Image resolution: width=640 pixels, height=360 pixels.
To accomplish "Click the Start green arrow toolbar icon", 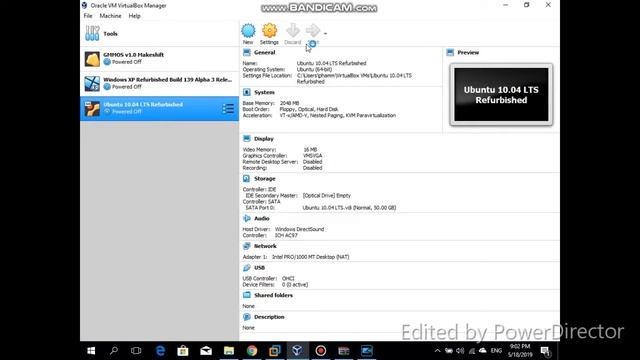I will coord(313,31).
